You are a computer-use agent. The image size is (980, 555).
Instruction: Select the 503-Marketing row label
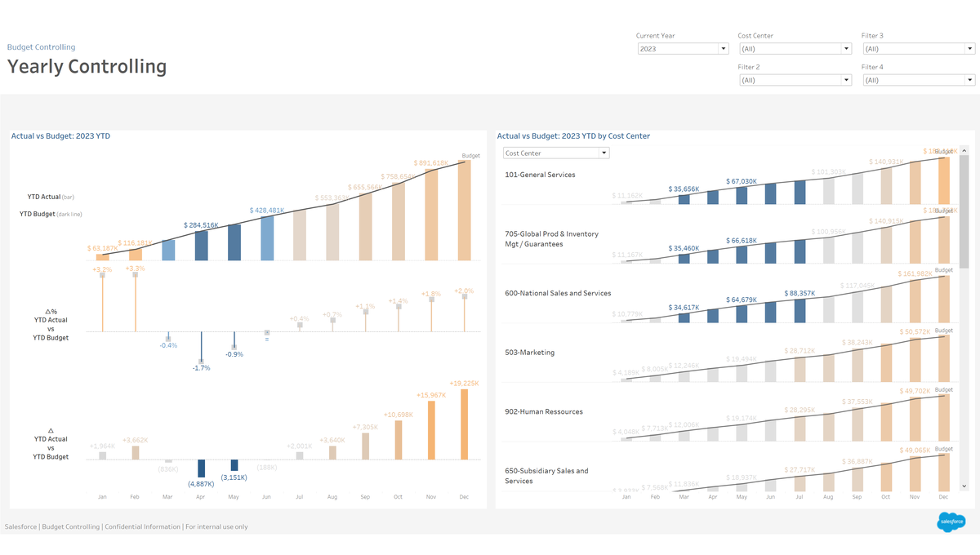coord(529,353)
